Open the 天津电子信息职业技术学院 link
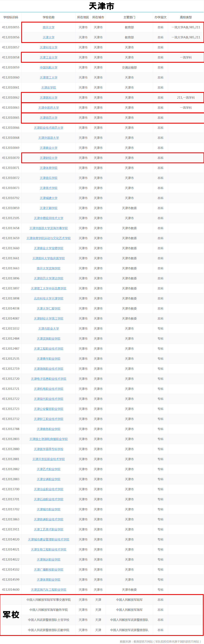Viewport: 204px width, 644px height. click(x=48, y=379)
